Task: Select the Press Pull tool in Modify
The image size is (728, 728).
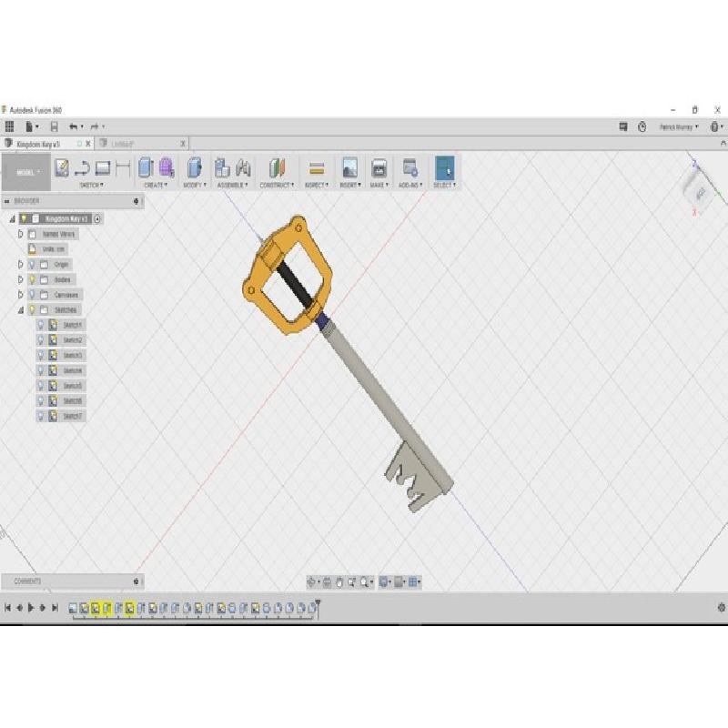Action: pos(194,167)
